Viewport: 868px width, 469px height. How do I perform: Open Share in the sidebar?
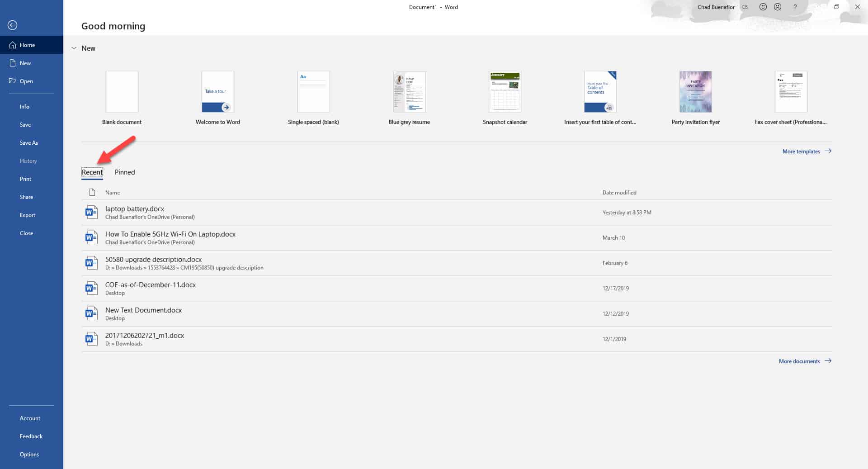(x=26, y=197)
